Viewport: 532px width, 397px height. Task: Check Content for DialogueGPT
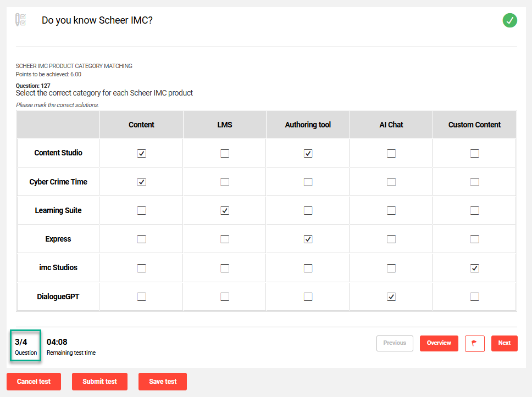pos(141,297)
